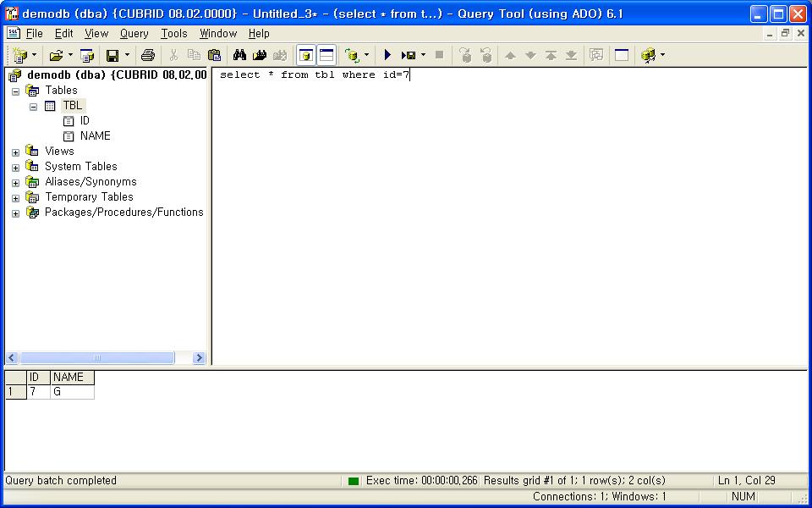
Task: Collapse the Tables tree node
Action: click(x=15, y=91)
